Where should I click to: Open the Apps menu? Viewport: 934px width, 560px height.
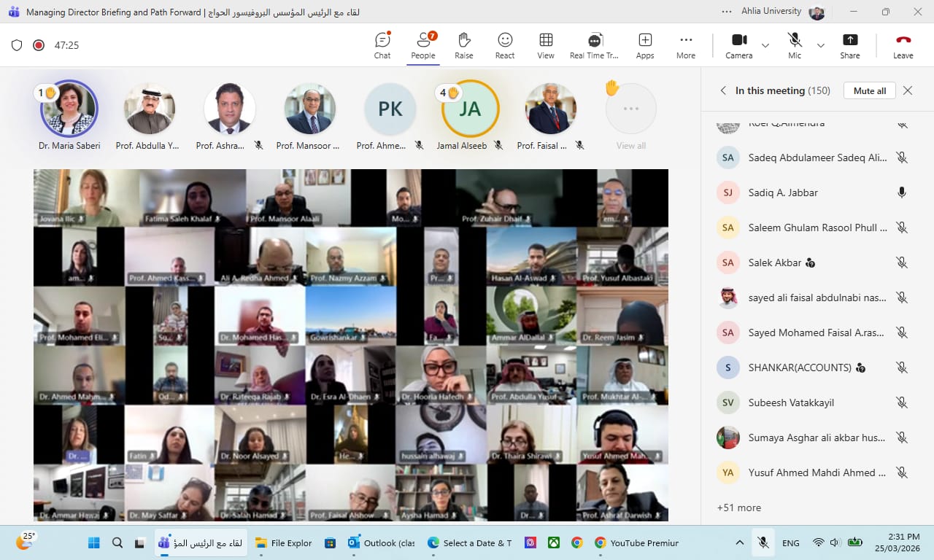(x=645, y=45)
